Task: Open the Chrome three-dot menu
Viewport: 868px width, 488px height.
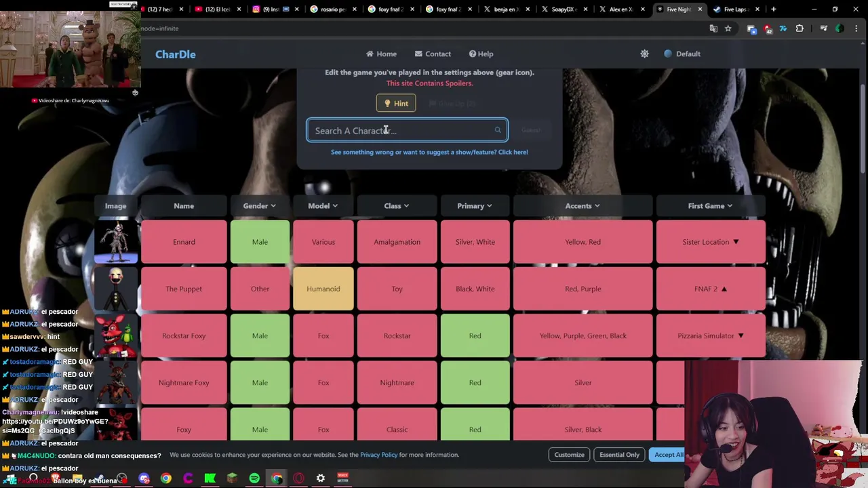Action: 855,28
